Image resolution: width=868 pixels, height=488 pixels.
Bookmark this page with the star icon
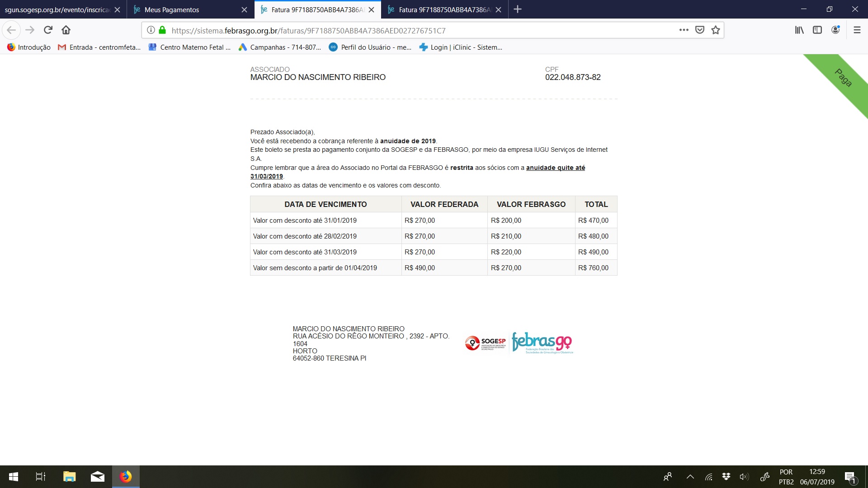click(x=715, y=30)
